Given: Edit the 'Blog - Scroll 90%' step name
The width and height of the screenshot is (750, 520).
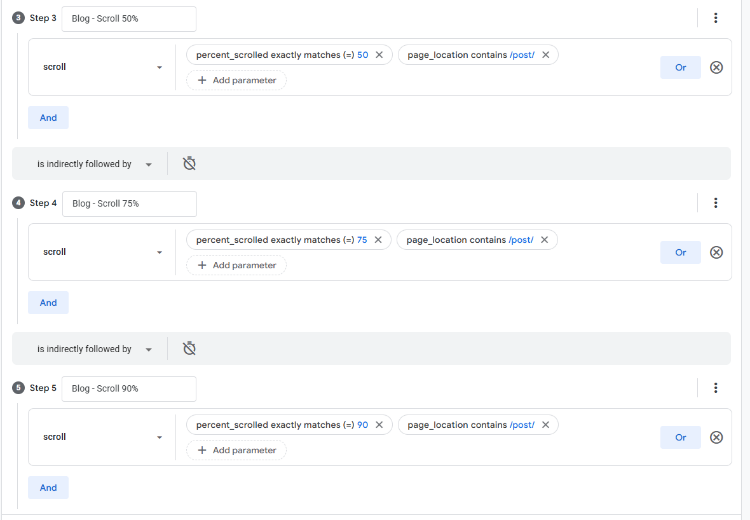Looking at the screenshot, I should (x=129, y=388).
